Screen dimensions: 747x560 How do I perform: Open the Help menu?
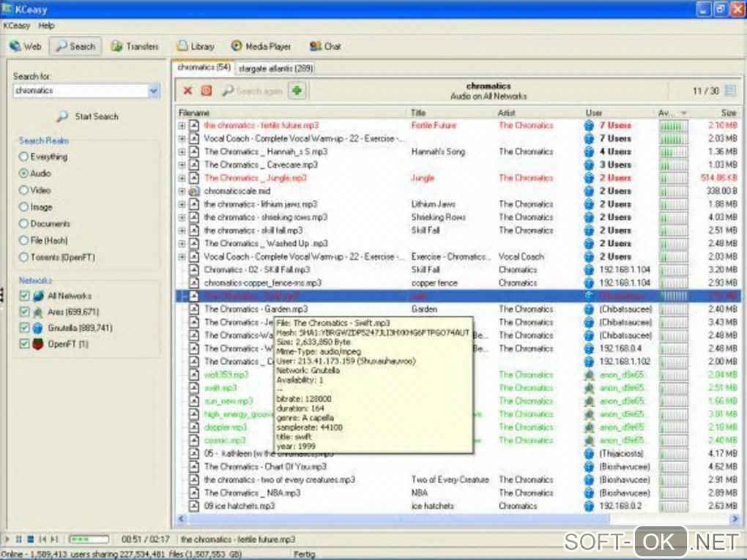coord(46,26)
